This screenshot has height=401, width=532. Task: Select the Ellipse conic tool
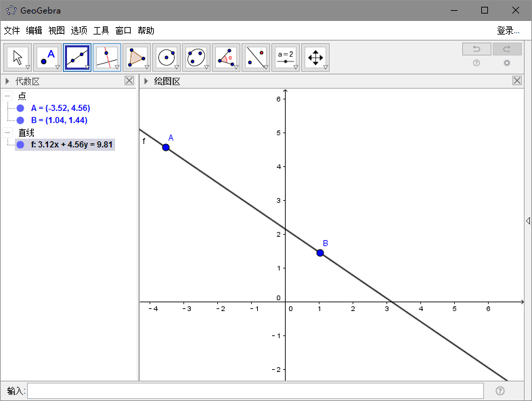[196, 57]
